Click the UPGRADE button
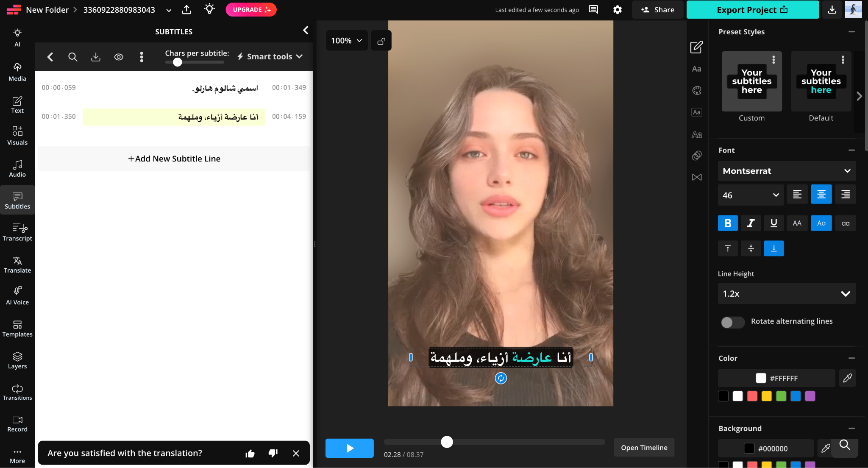This screenshot has height=468, width=868. click(x=251, y=10)
